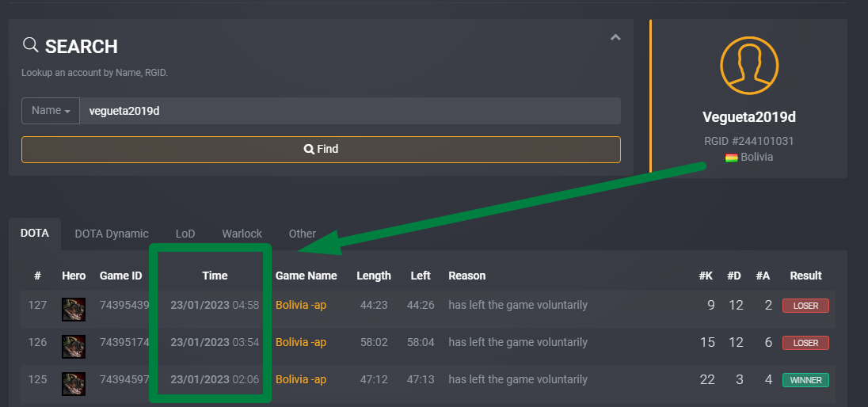
Task: Click hero icon for game 127
Action: (x=74, y=309)
